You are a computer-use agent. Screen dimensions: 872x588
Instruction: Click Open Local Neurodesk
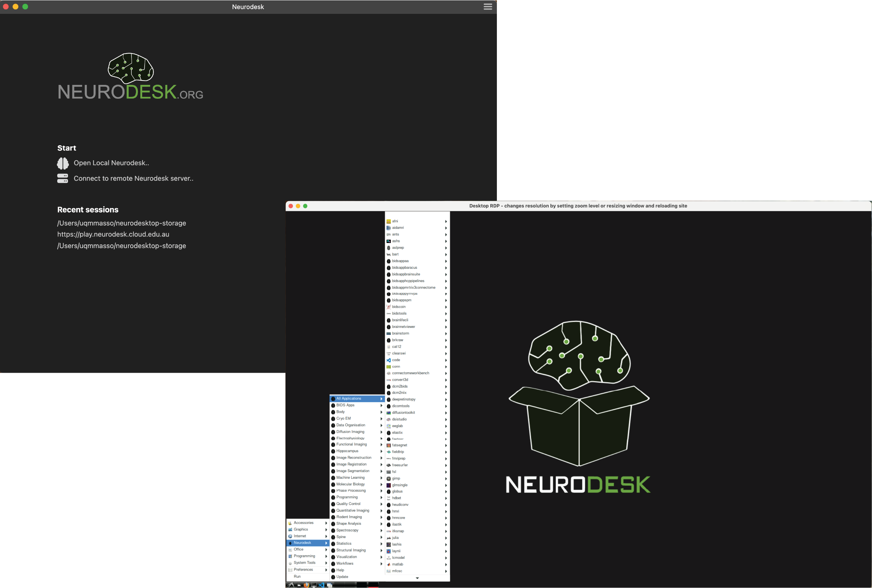[x=111, y=163]
